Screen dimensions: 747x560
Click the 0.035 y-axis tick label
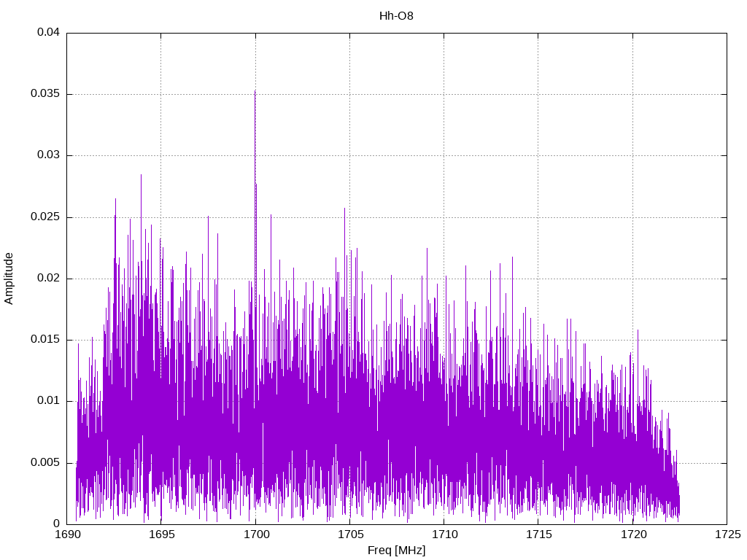tap(45, 94)
